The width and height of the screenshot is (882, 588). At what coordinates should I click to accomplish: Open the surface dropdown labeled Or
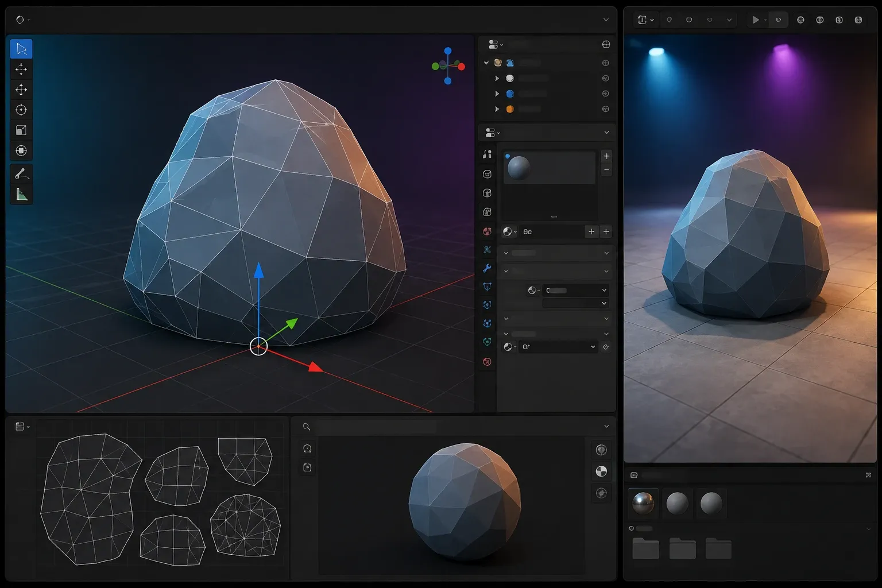[558, 347]
